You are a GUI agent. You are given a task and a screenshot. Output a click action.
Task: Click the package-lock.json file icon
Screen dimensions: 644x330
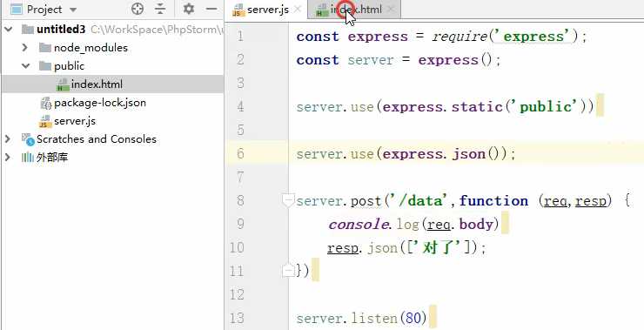(45, 103)
